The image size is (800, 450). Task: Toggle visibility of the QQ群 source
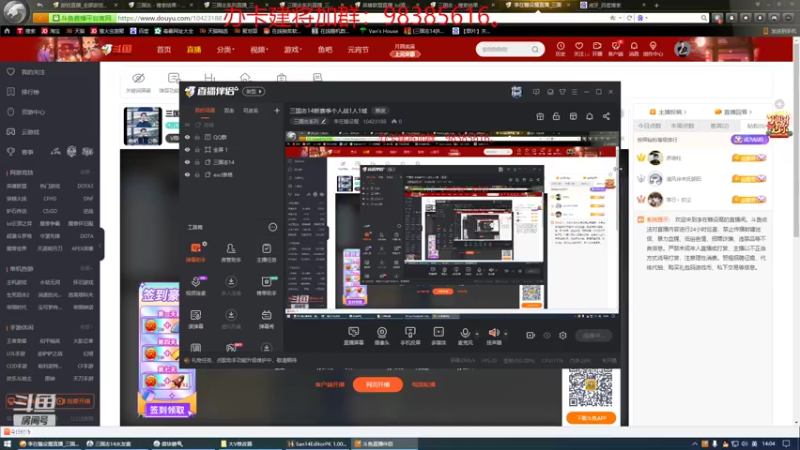pyautogui.click(x=187, y=137)
